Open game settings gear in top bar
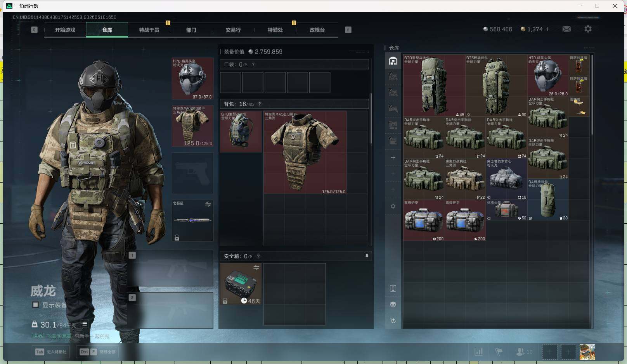This screenshot has width=627, height=364. pos(588,29)
